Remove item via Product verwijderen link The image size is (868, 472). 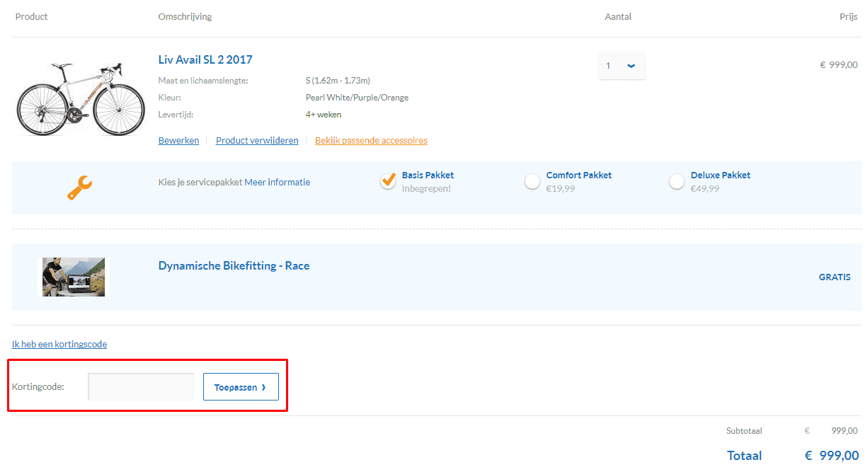click(x=257, y=140)
